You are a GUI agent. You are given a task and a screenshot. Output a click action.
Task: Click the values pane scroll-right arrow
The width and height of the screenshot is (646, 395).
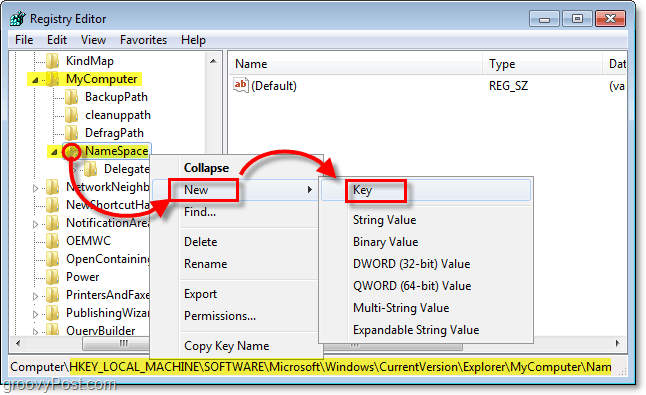click(617, 343)
